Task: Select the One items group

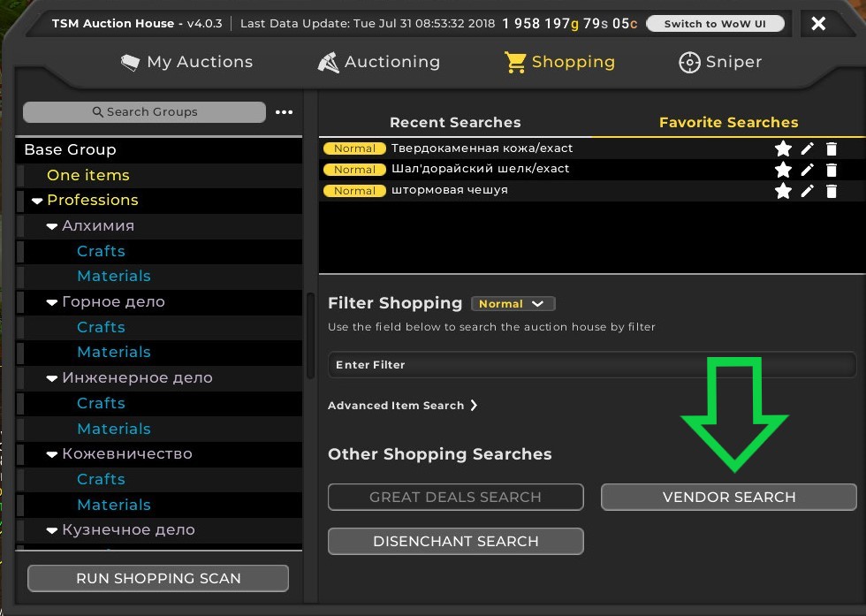Action: tap(159, 175)
